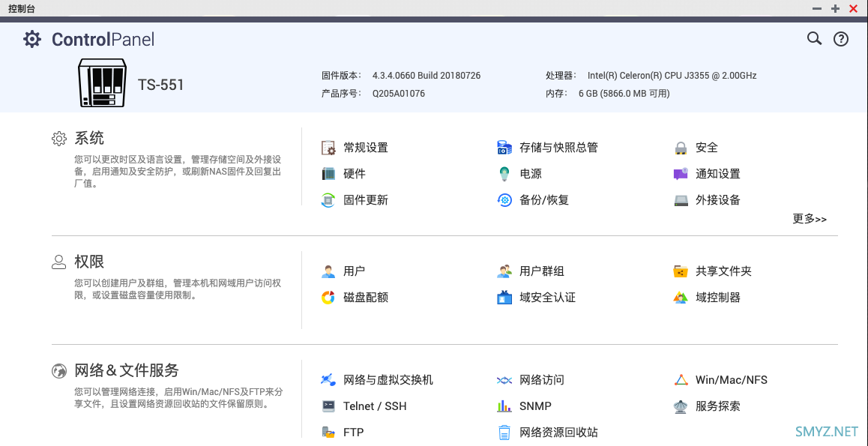Open the 网络访问 icon
The width and height of the screenshot is (868, 446).
click(x=504, y=380)
